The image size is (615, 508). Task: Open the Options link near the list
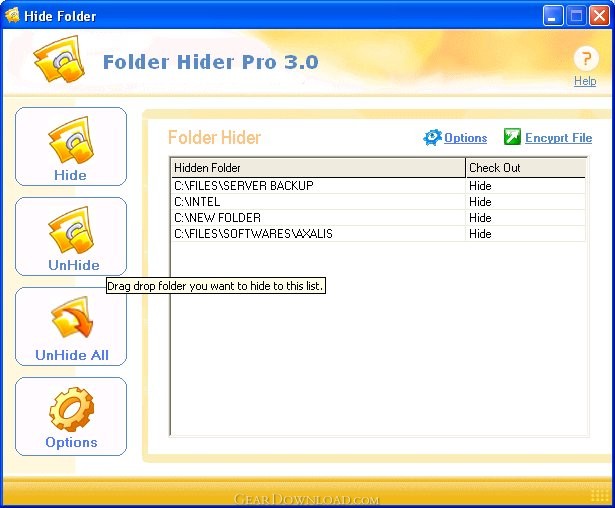466,138
